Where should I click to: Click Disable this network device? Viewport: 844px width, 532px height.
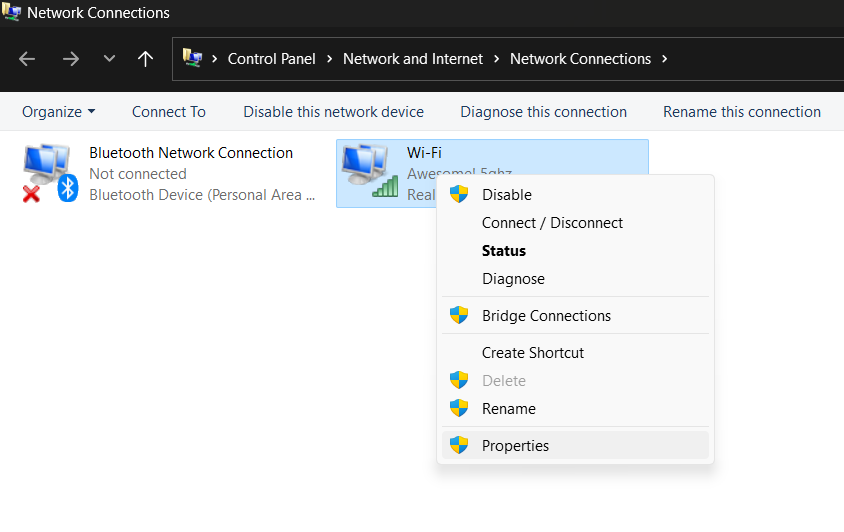point(333,111)
